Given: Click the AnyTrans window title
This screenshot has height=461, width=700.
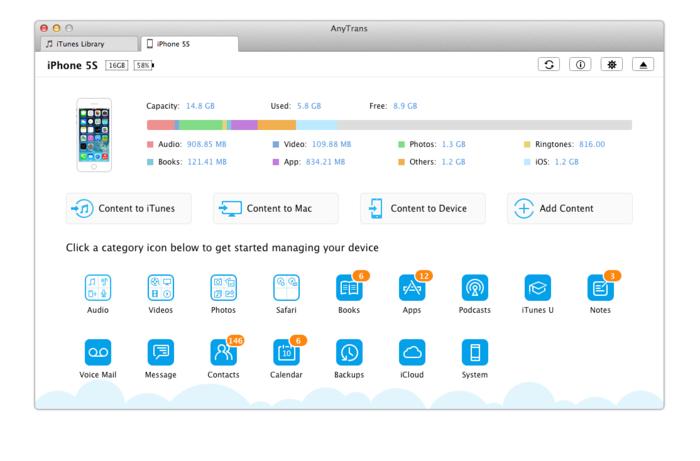Looking at the screenshot, I should pyautogui.click(x=349, y=28).
